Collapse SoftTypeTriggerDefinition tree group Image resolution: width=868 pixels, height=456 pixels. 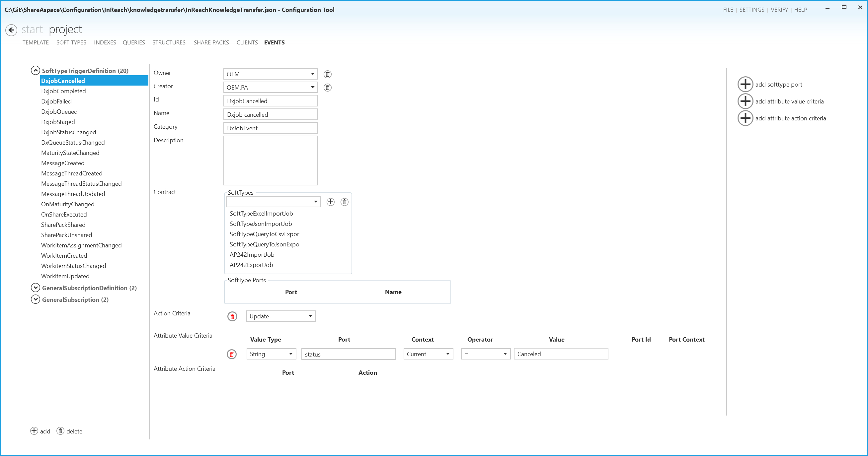36,70
